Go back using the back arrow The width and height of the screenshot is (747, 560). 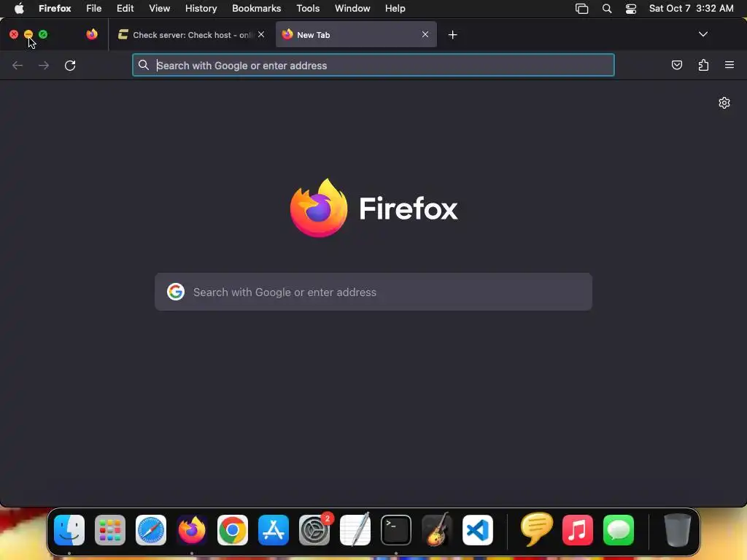(18, 65)
